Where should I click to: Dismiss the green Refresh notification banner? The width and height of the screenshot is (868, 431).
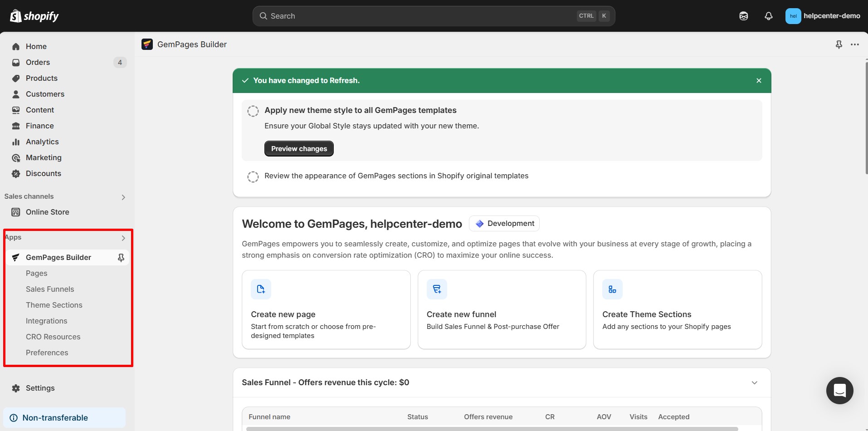(759, 81)
